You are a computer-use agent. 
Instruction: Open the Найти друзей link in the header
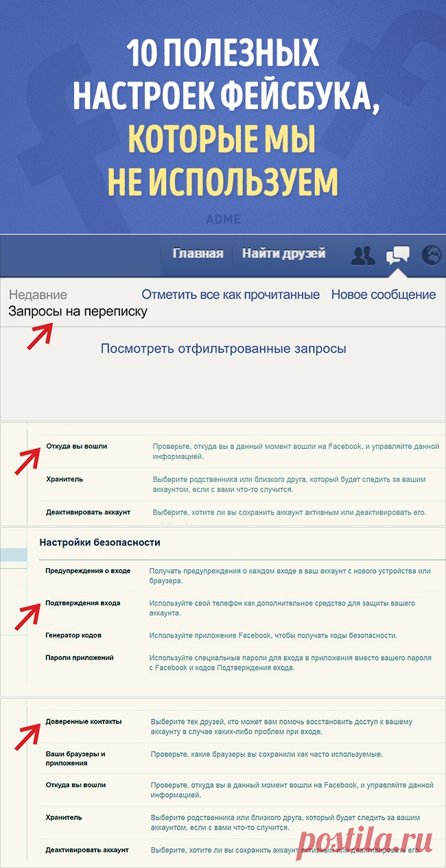[283, 254]
